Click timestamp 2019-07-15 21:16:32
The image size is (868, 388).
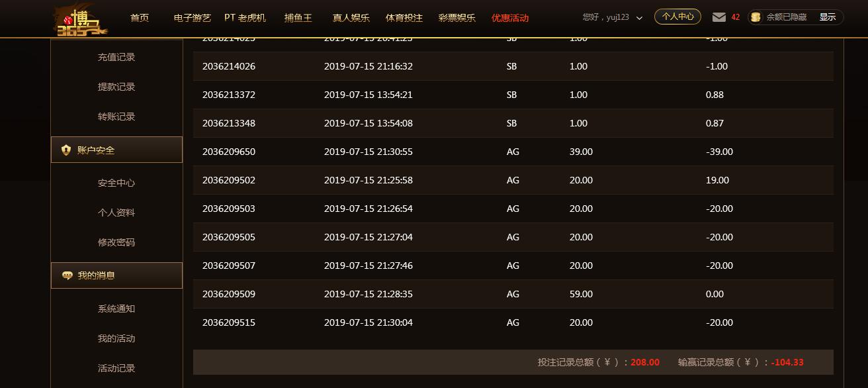[x=369, y=66]
